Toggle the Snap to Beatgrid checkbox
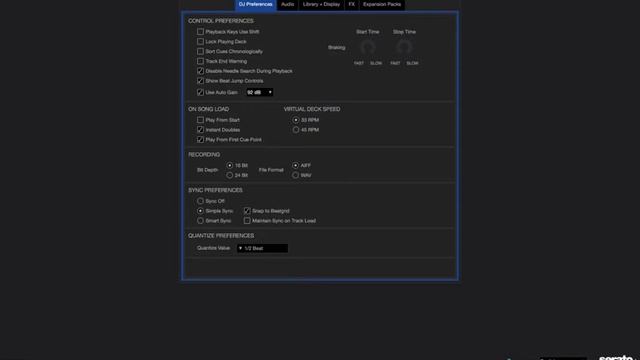 point(247,211)
